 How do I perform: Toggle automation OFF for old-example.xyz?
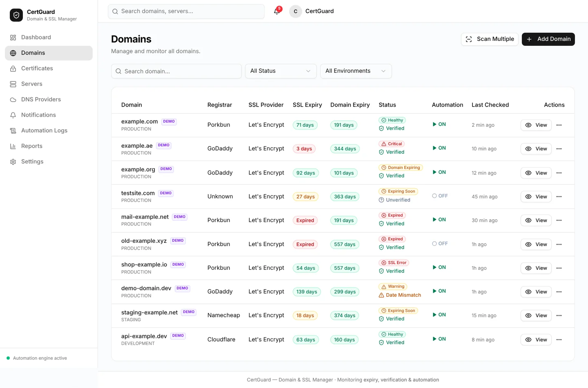pyautogui.click(x=440, y=244)
